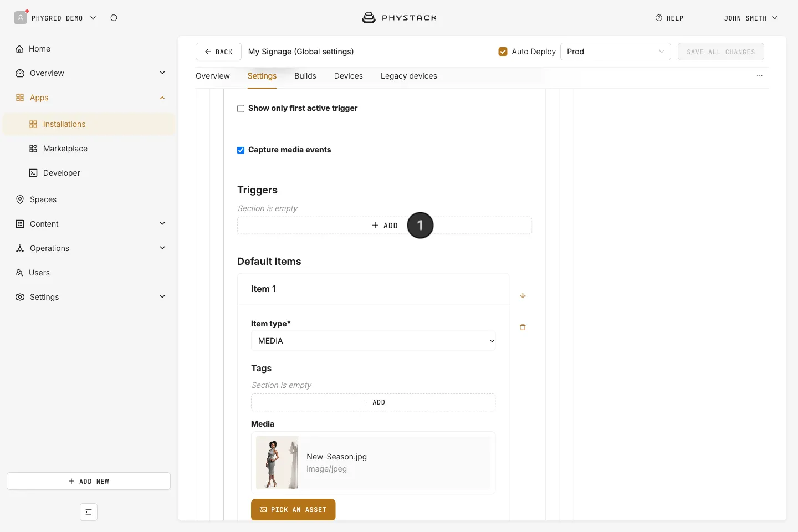Open the Phygrid Demo tenant switcher
This screenshot has height=532, width=798.
tap(55, 18)
